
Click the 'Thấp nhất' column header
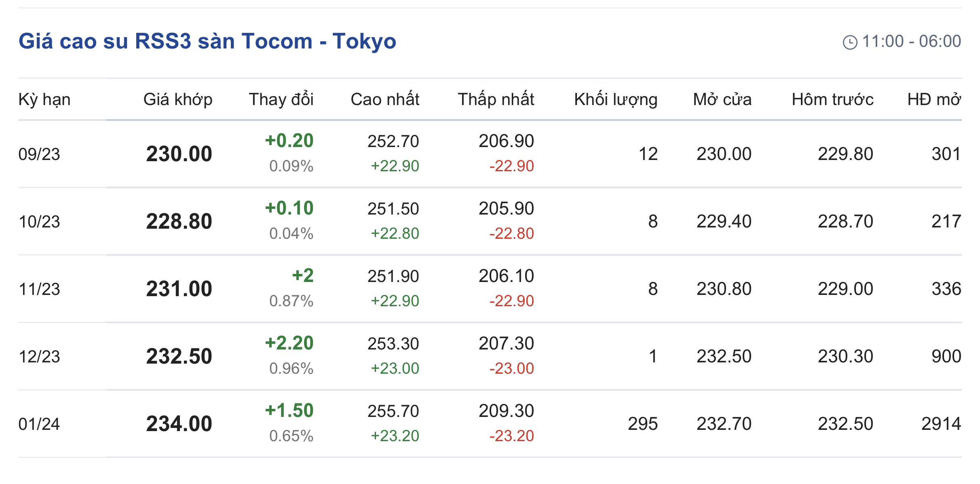pyautogui.click(x=496, y=99)
